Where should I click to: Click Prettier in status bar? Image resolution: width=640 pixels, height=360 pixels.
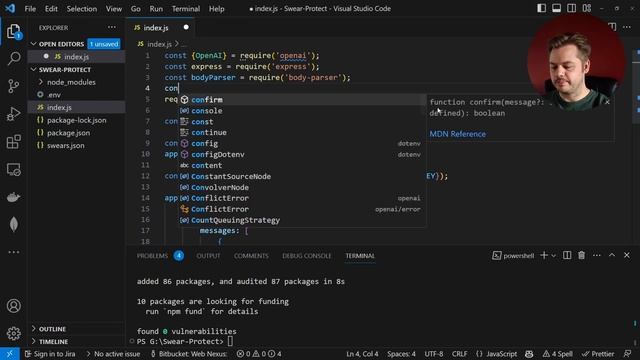(x=598, y=354)
